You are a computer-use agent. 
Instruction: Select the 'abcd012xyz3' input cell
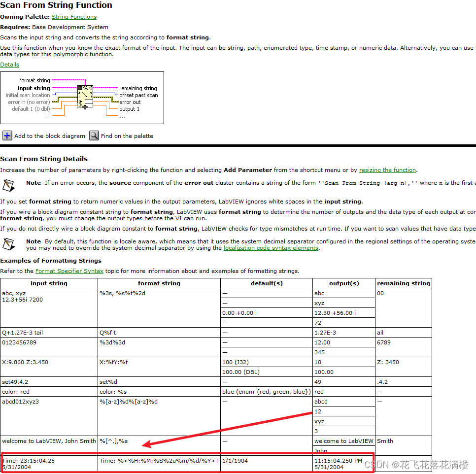(49, 416)
